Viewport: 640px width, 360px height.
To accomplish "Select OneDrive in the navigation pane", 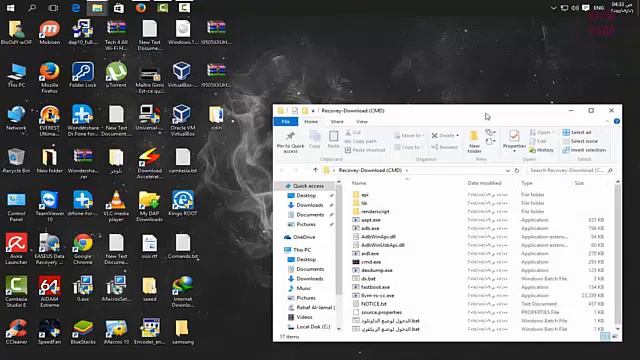I will pos(304,237).
